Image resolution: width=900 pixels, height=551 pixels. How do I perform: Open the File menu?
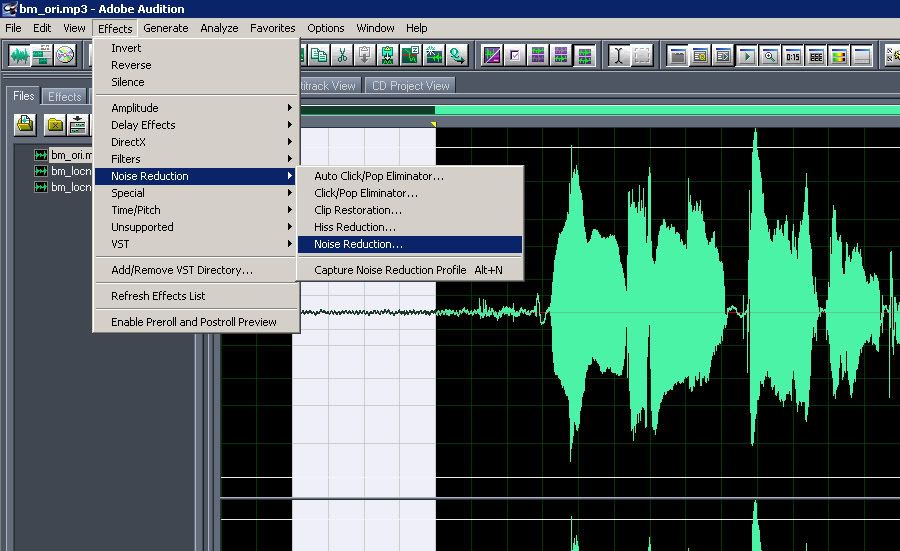pos(13,28)
